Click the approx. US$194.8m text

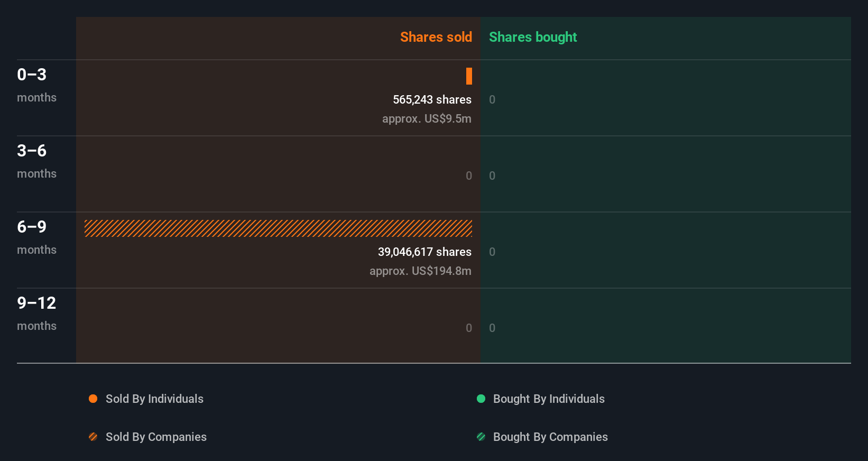click(420, 271)
